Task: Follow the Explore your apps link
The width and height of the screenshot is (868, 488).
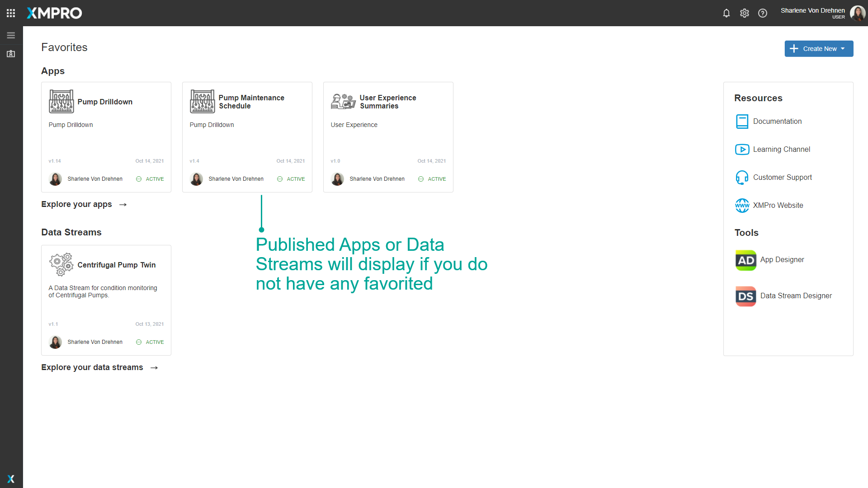Action: pyautogui.click(x=77, y=204)
